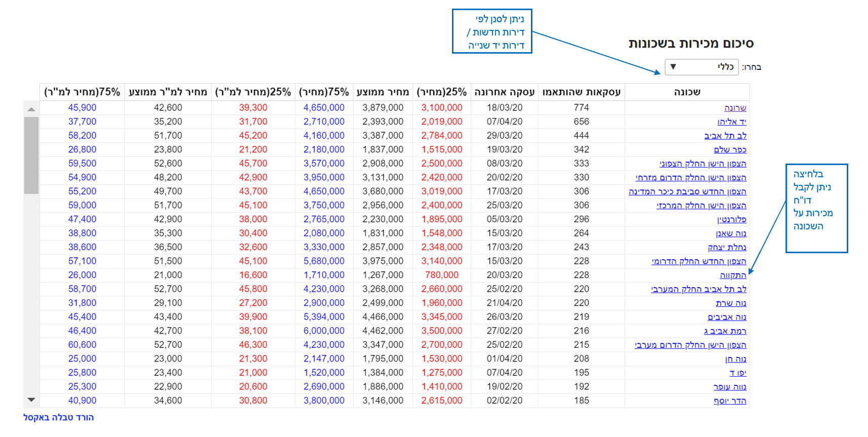Click the רמת אביב ג neighborhood link

pyautogui.click(x=725, y=331)
